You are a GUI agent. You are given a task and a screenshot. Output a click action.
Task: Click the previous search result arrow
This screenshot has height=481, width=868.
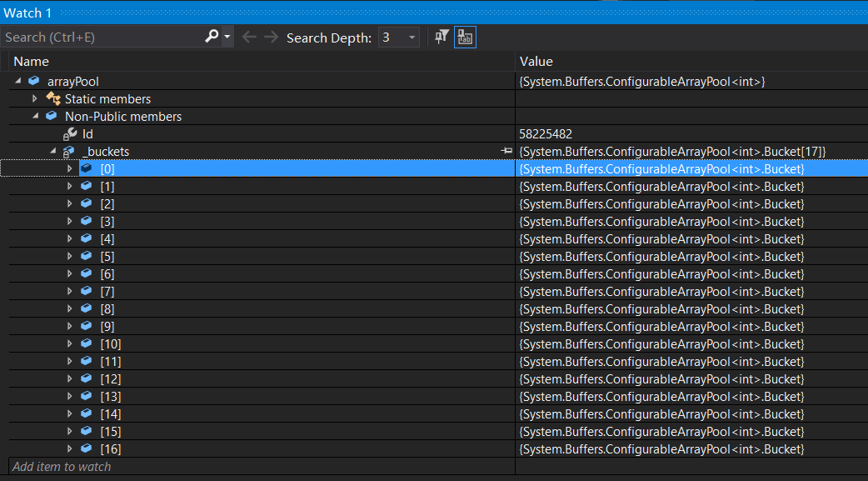pos(249,38)
